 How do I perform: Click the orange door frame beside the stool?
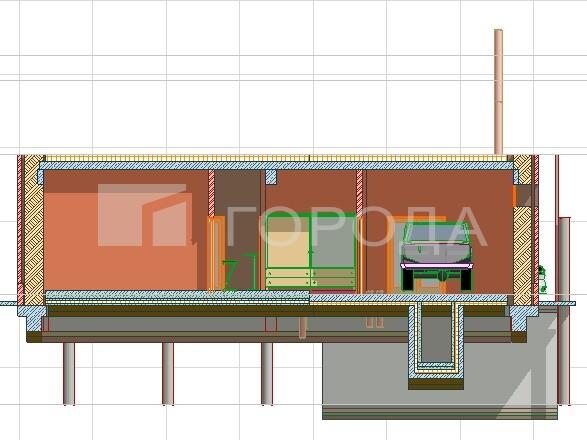point(216,253)
